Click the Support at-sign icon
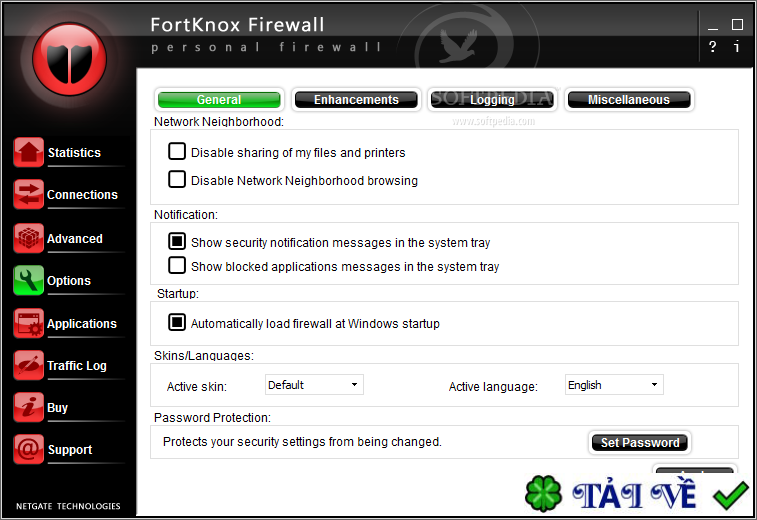The width and height of the screenshot is (757, 520). click(x=28, y=449)
